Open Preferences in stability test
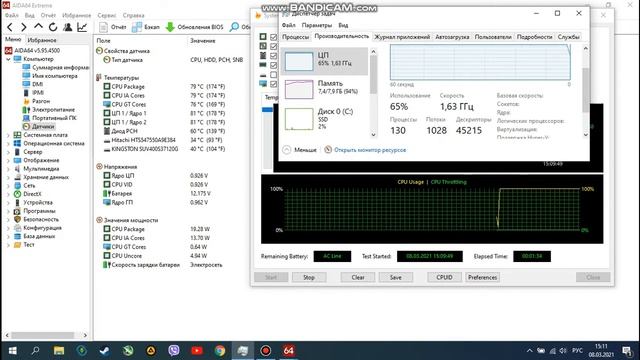The height and width of the screenshot is (360, 640). click(x=482, y=278)
